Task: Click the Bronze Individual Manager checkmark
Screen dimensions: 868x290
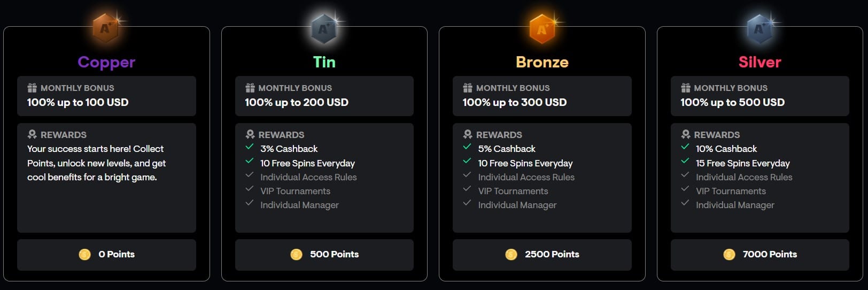Action: pyautogui.click(x=467, y=203)
